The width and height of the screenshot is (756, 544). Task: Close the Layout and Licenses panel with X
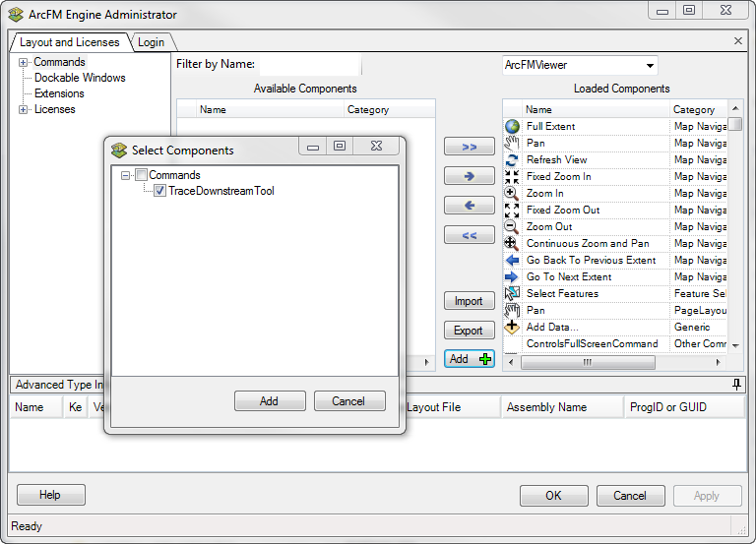[x=738, y=41]
